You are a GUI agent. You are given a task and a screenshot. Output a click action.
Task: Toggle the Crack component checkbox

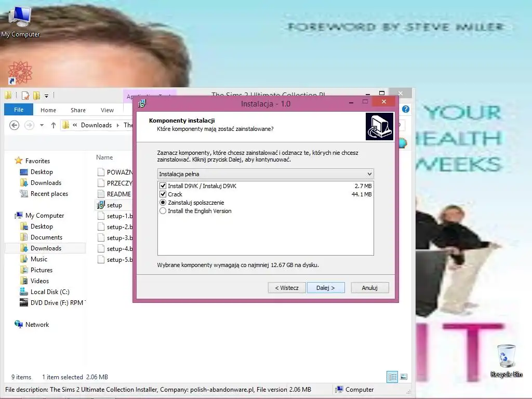(163, 194)
